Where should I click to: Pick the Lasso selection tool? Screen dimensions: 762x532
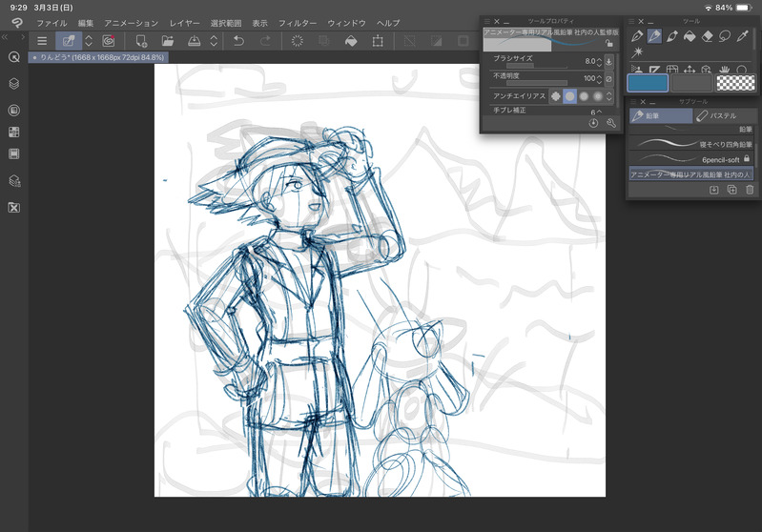[x=725, y=36]
